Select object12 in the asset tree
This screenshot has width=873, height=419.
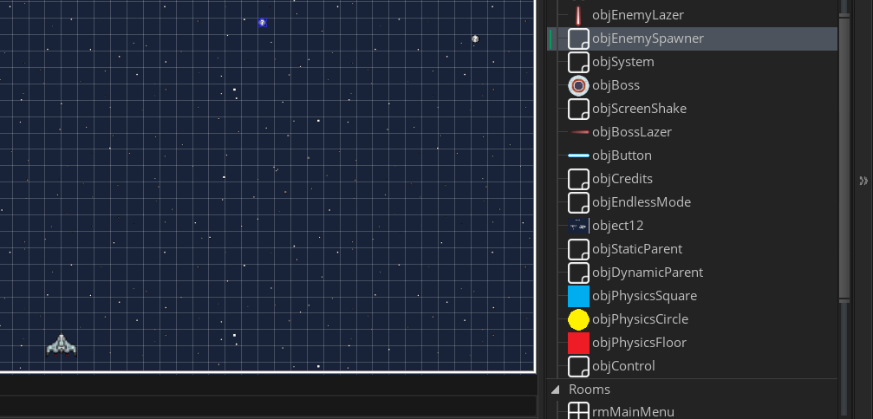click(618, 226)
